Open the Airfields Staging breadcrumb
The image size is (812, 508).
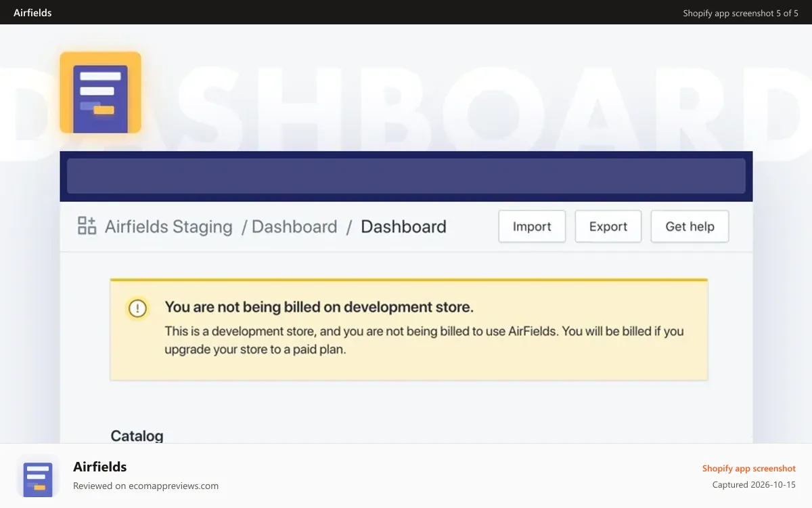point(168,226)
